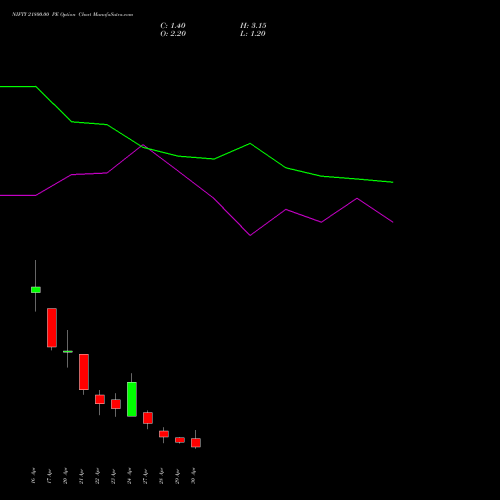Click the green candle for 16 Apr

point(36,290)
